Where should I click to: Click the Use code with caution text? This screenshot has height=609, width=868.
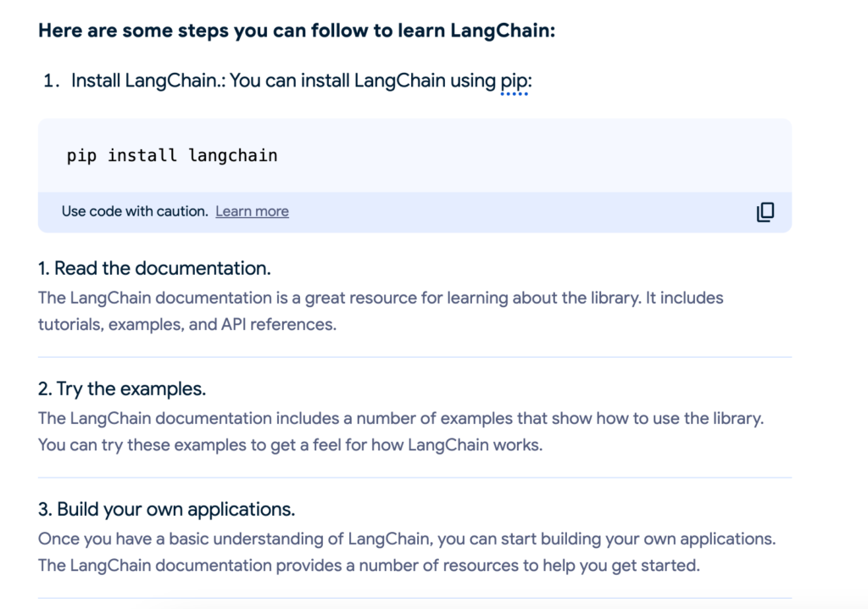(x=135, y=211)
